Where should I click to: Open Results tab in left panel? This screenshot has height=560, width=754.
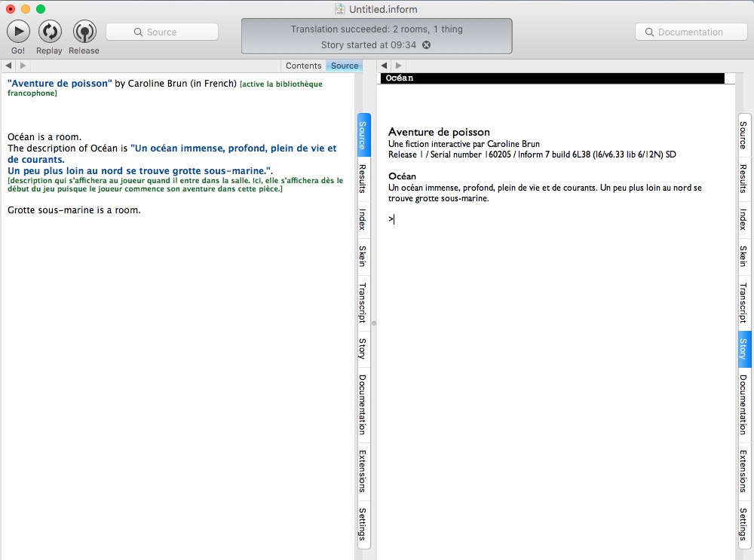pos(363,179)
